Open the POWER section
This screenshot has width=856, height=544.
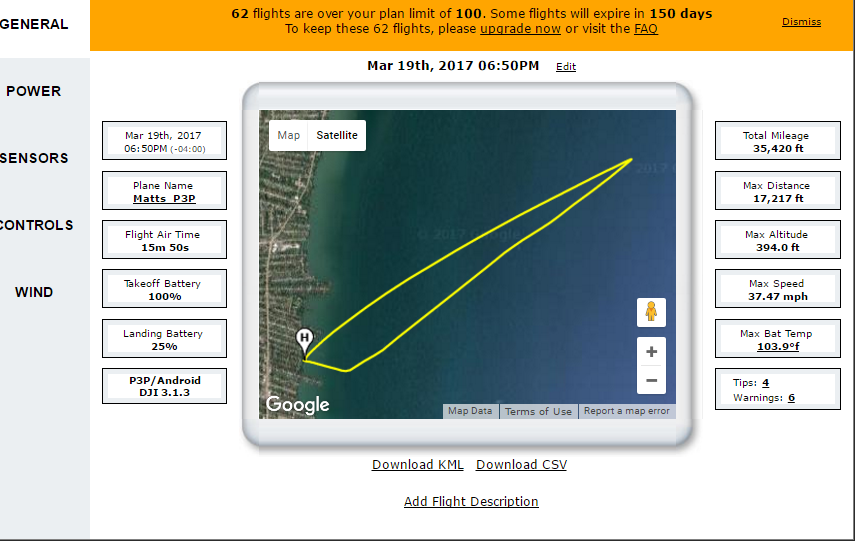(34, 91)
